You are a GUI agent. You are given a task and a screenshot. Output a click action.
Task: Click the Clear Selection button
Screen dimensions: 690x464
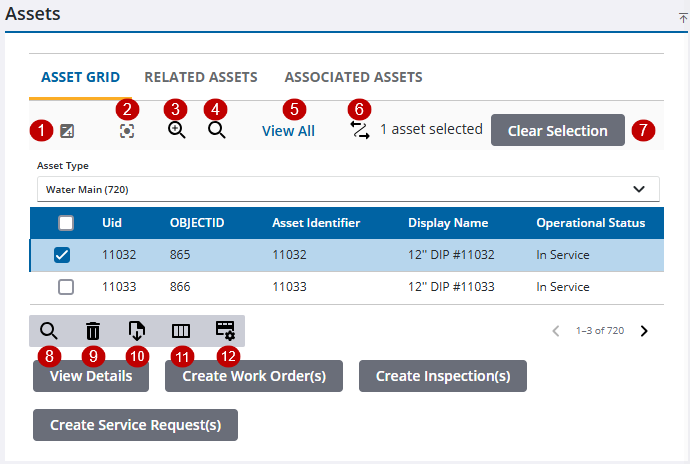pos(557,131)
